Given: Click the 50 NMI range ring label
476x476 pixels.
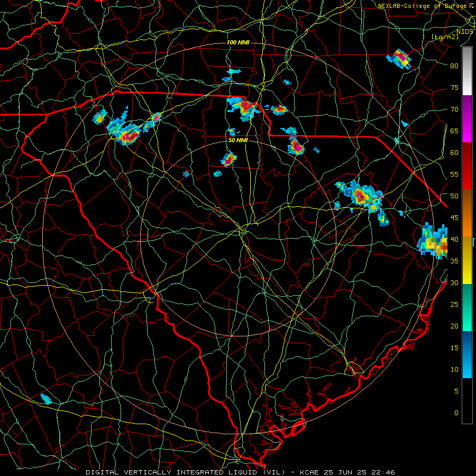Looking at the screenshot, I should [238, 140].
